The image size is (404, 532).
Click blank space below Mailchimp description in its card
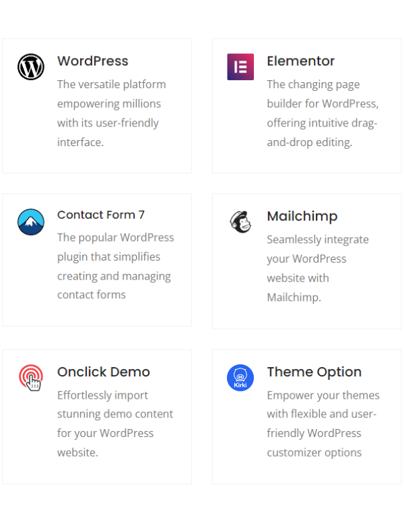[x=306, y=318]
